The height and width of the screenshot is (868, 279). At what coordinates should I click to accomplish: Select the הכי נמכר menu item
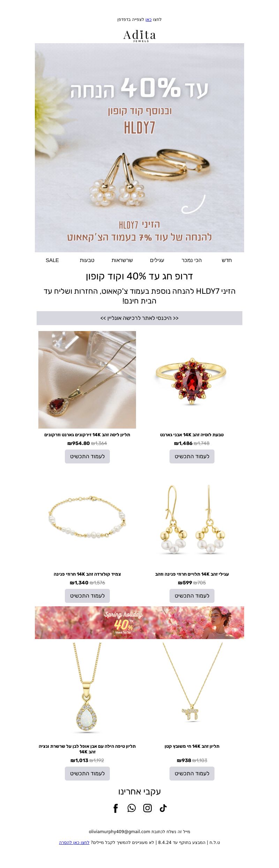click(192, 260)
